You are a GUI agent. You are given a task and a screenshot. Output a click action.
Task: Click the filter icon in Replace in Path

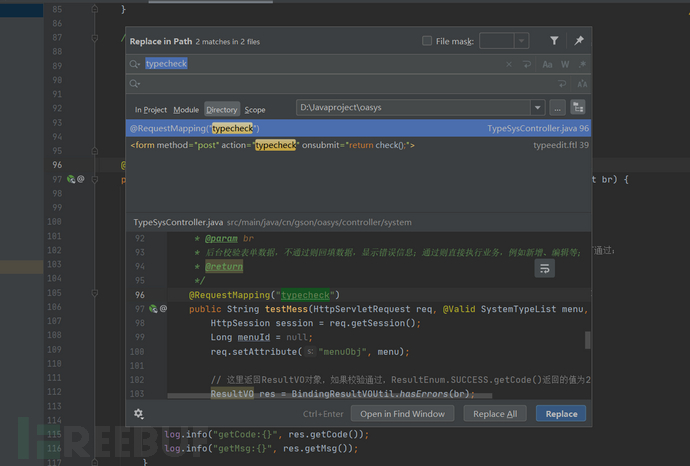click(554, 41)
